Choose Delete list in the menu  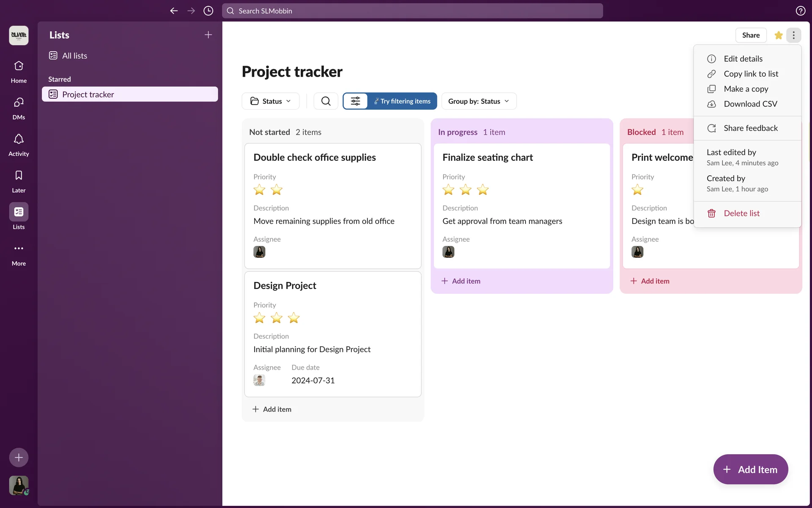click(x=741, y=213)
